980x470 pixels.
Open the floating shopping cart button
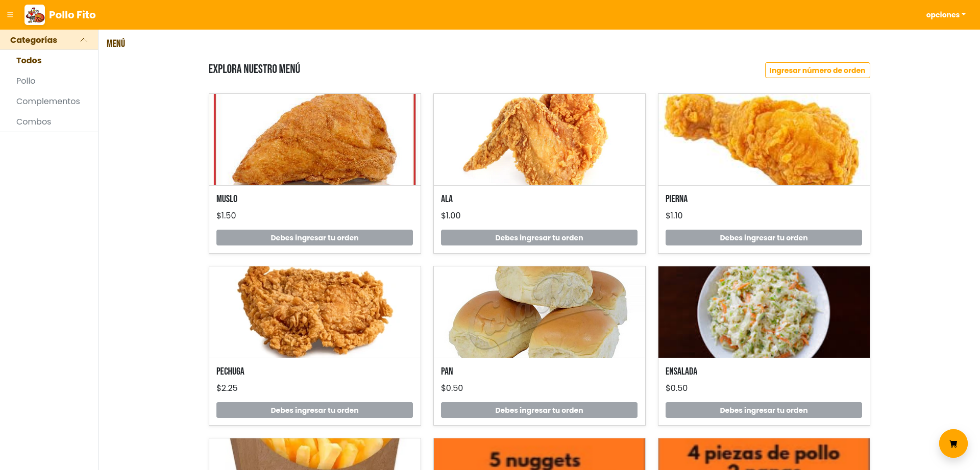pyautogui.click(x=953, y=443)
